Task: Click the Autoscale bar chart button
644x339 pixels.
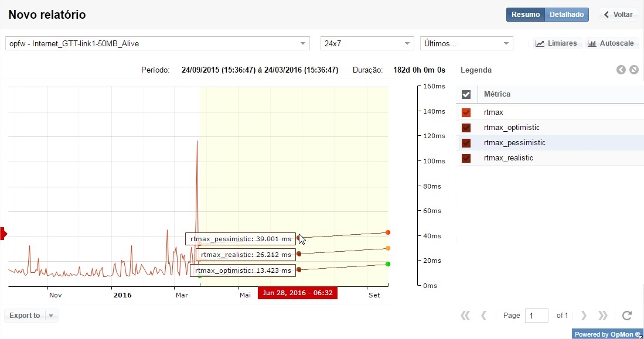Action: 612,43
